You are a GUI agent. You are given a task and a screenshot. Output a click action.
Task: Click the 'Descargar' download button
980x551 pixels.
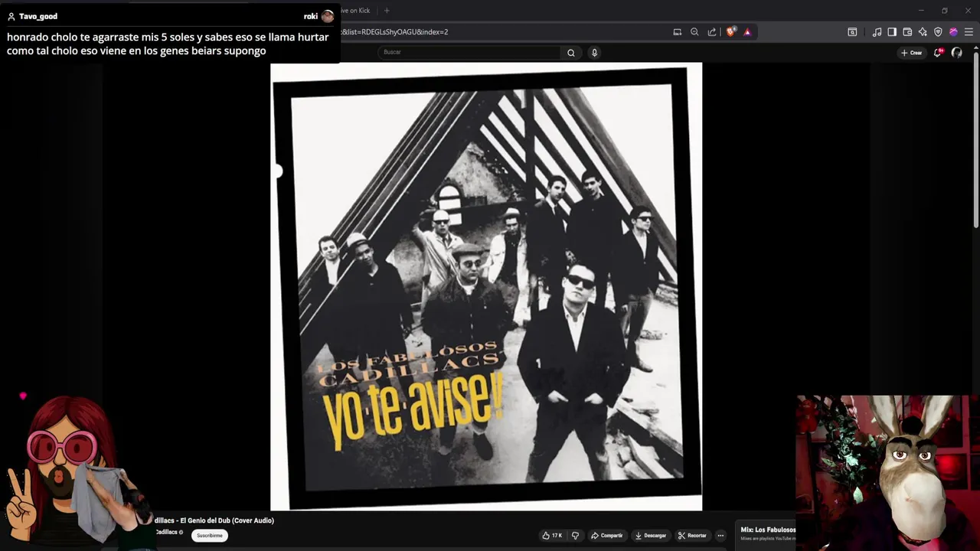[651, 536]
